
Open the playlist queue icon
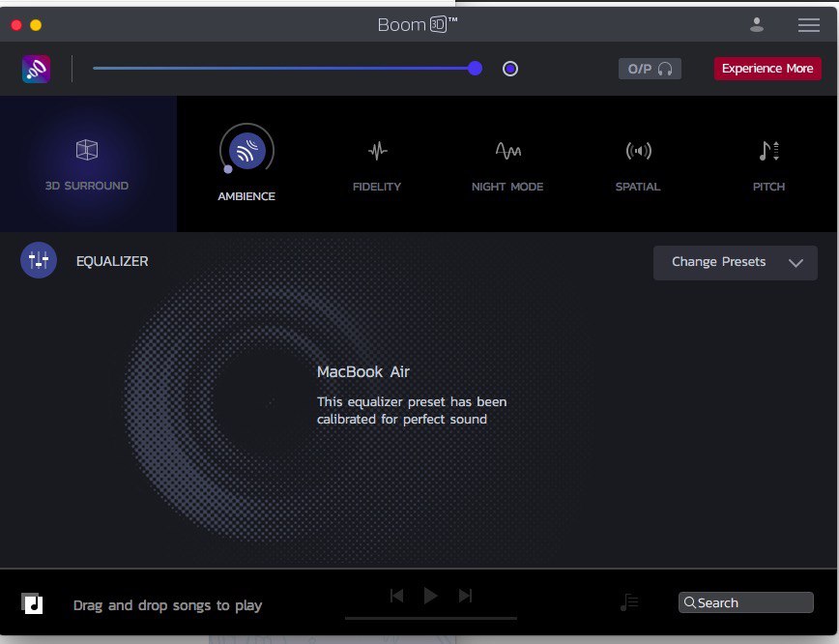pyautogui.click(x=629, y=602)
